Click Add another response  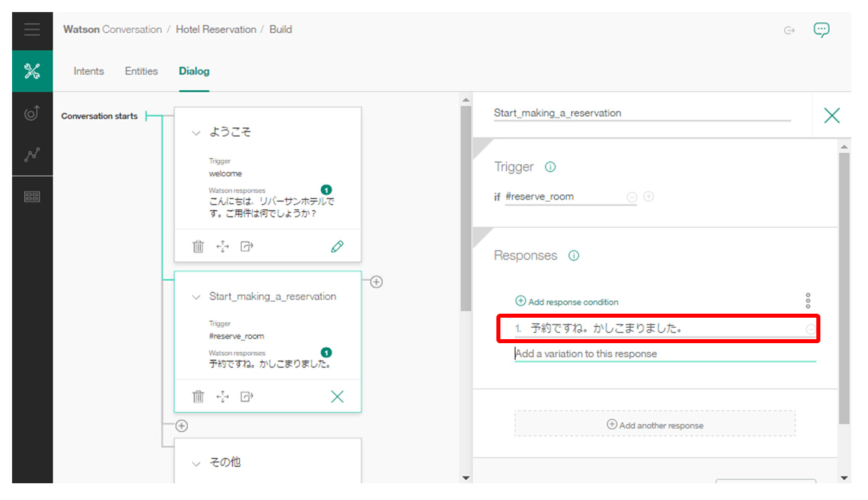[x=655, y=424]
